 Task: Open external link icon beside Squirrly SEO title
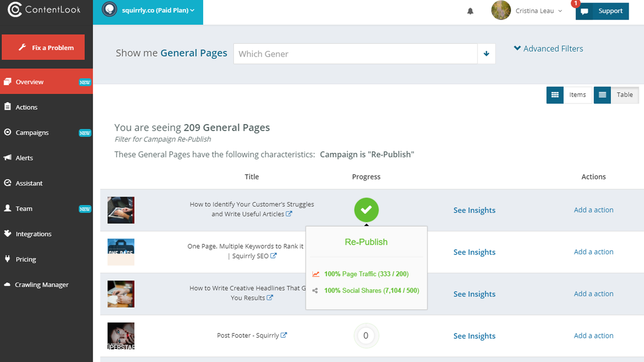pos(273,256)
